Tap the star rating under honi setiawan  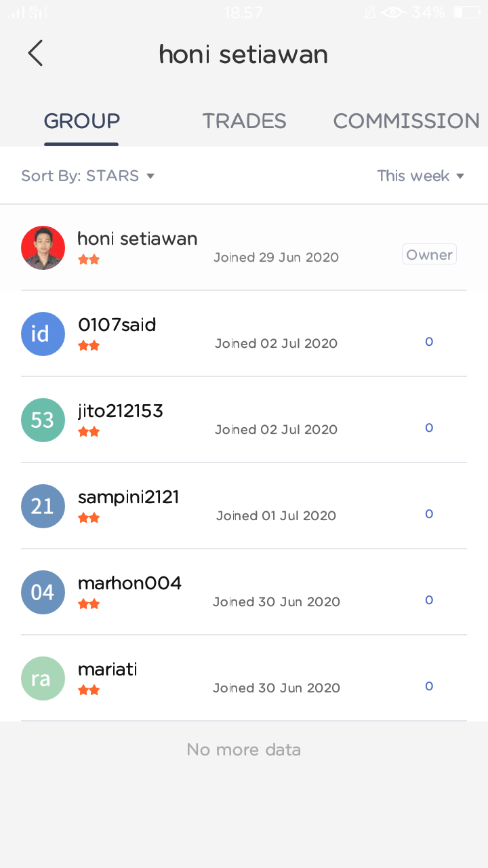tap(89, 260)
